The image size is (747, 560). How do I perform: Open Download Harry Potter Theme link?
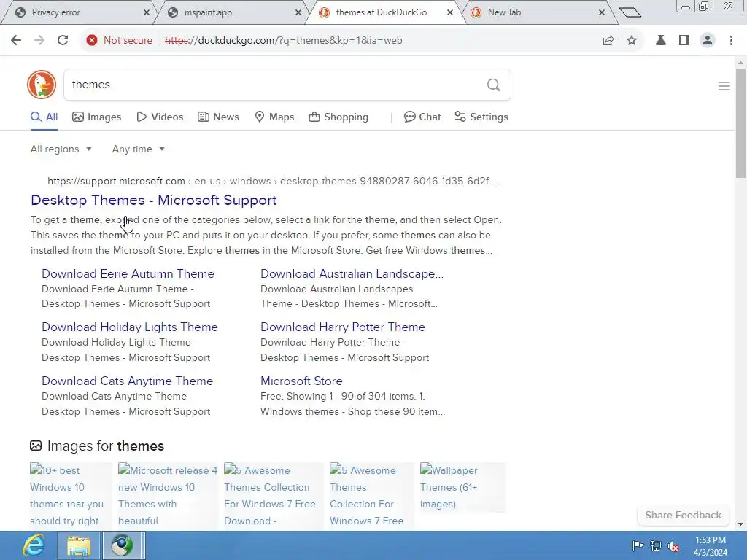coord(343,327)
